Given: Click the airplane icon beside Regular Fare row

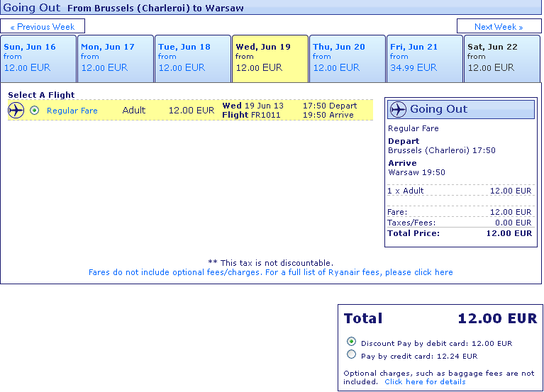Looking at the screenshot, I should click(16, 110).
